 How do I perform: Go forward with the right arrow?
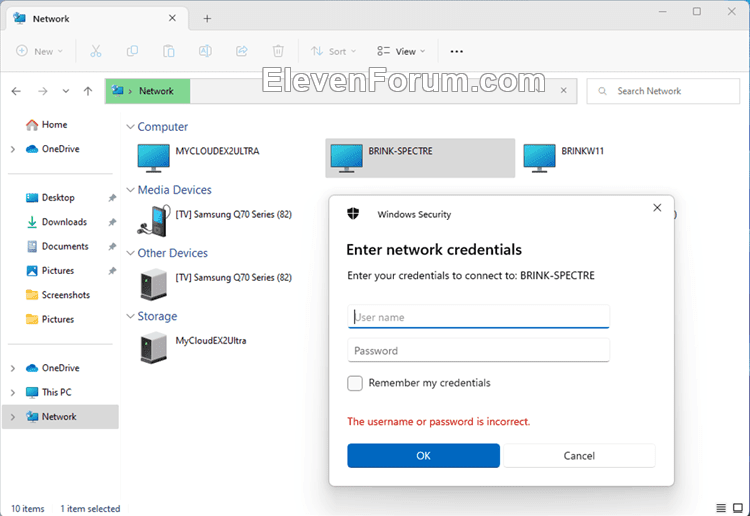click(x=43, y=91)
